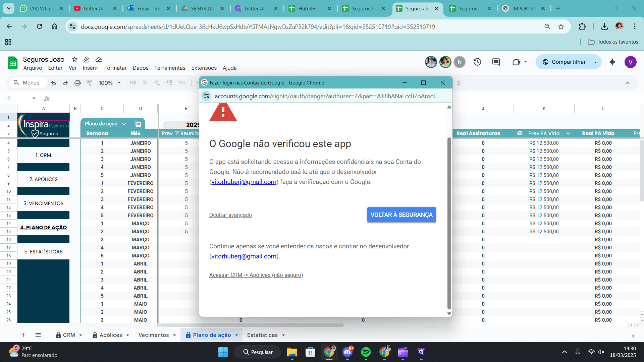Open the CRM sheet tab menu arrow
The image size is (644, 362).
coord(81,335)
